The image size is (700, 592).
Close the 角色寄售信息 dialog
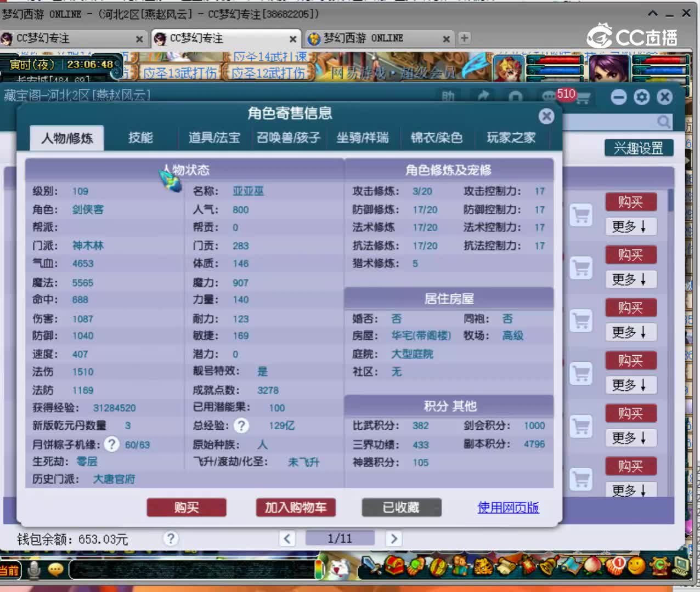coord(546,116)
